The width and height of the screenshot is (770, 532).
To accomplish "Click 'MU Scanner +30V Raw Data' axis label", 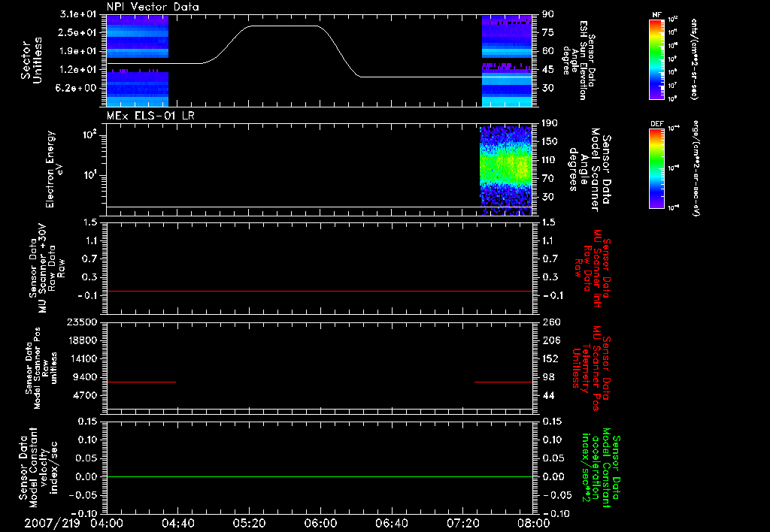I will click(x=47, y=268).
